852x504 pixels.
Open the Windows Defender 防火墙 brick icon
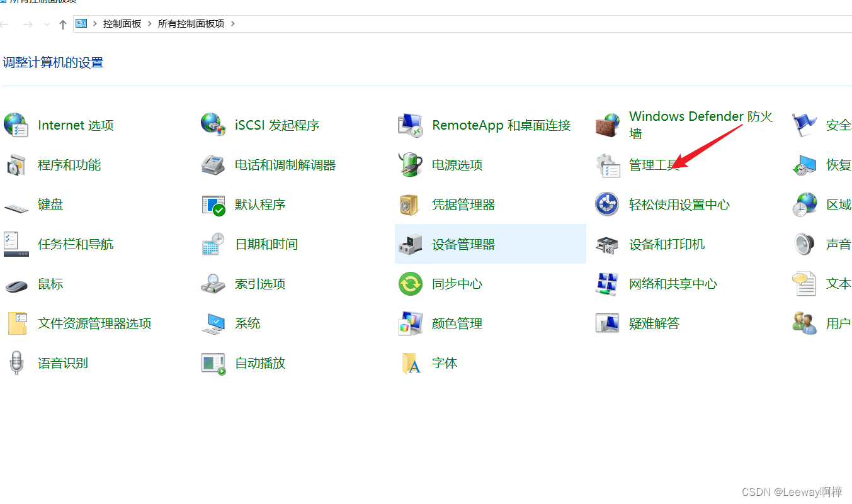[608, 125]
